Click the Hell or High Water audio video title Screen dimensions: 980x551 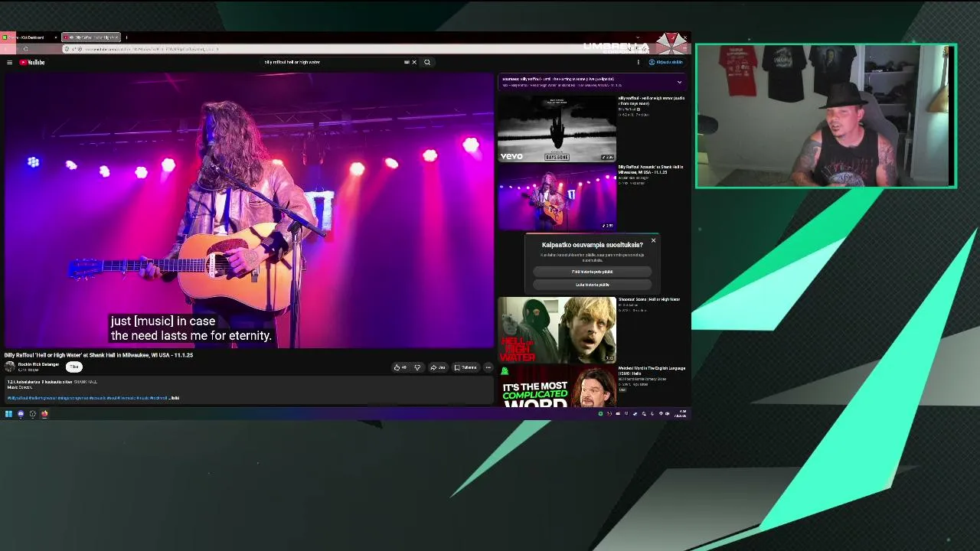coord(652,100)
